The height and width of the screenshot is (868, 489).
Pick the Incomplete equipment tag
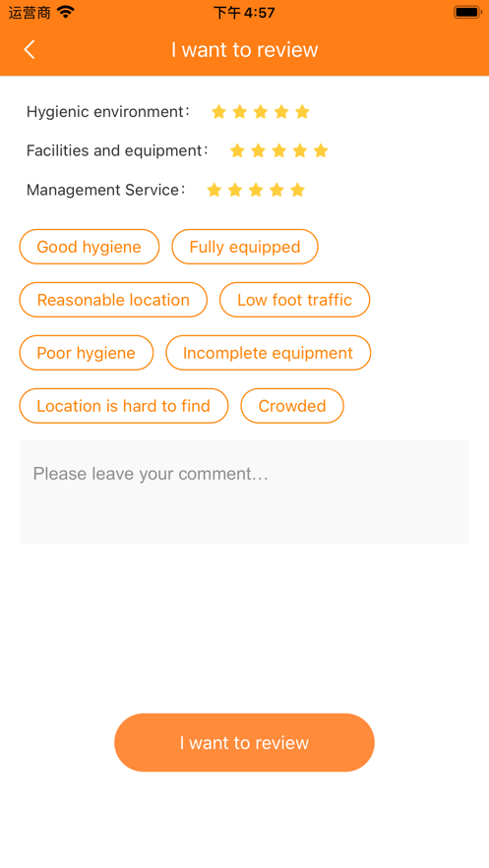(268, 353)
